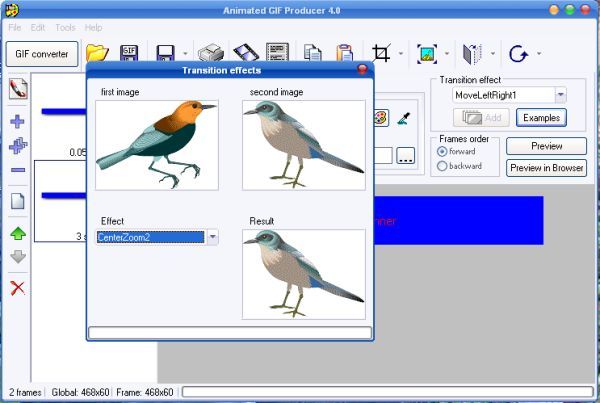The image size is (600, 403).
Task: Click the flip image icon
Action: point(473,54)
